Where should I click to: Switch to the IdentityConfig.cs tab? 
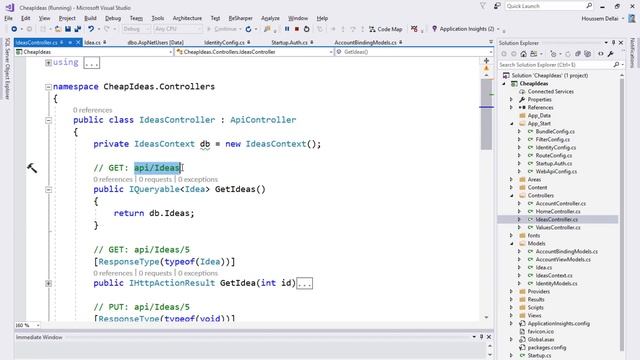tap(224, 42)
